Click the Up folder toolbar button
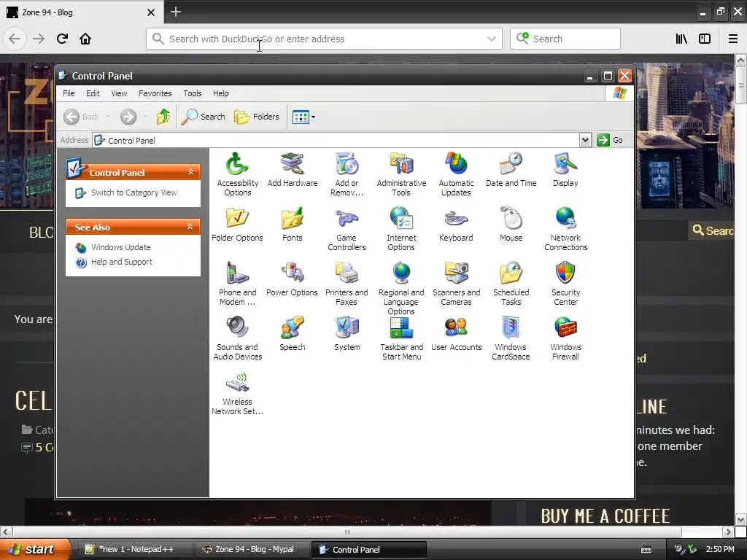This screenshot has height=560, width=747. (x=163, y=117)
